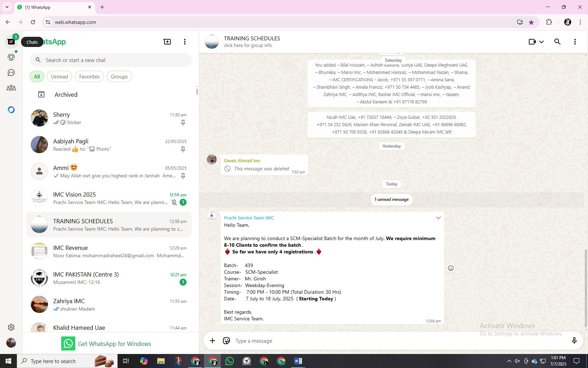The width and height of the screenshot is (588, 368).
Task: Open the Ammi chat
Action: point(109,171)
